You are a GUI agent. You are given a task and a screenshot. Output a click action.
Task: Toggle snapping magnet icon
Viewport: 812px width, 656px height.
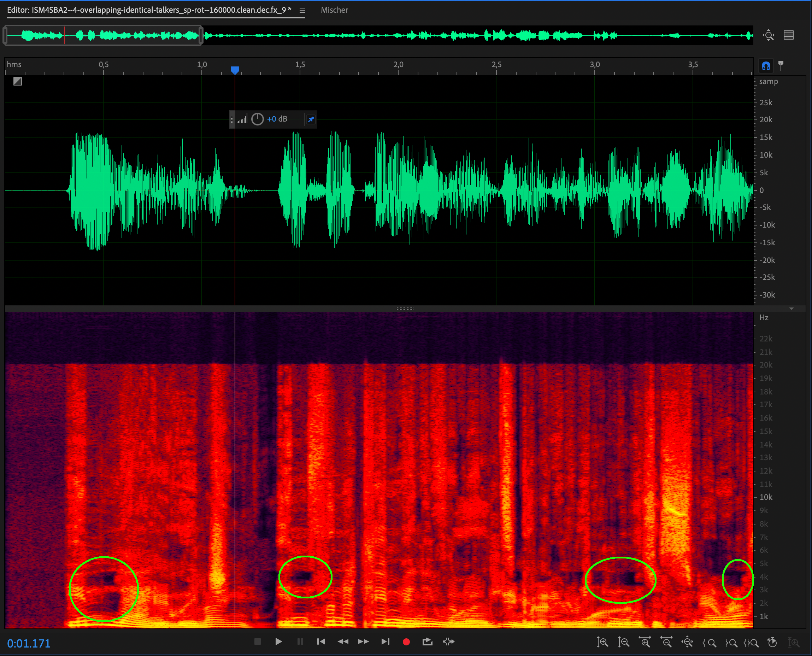(766, 66)
